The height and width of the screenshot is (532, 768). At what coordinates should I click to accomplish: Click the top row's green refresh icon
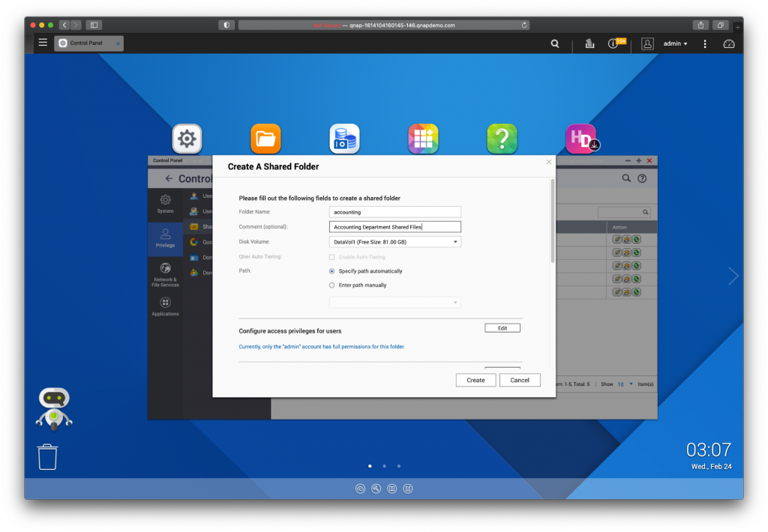(x=636, y=239)
